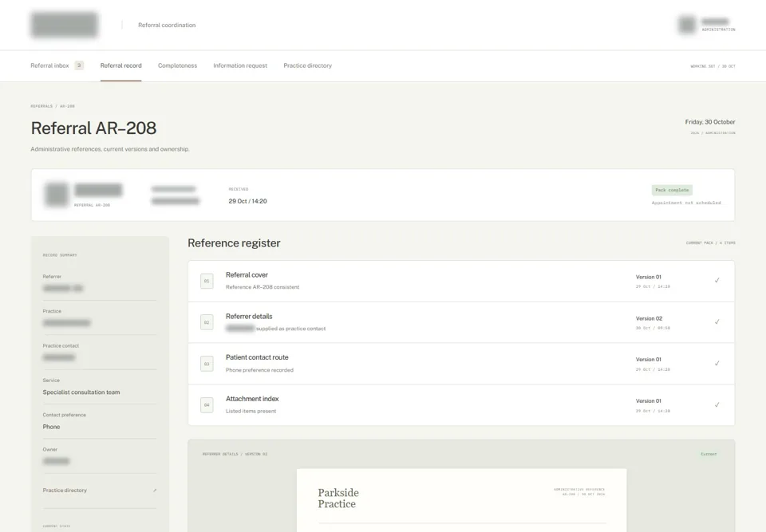766x532 pixels.
Task: Click the 02 number badge for Referrer details
Action: [207, 322]
